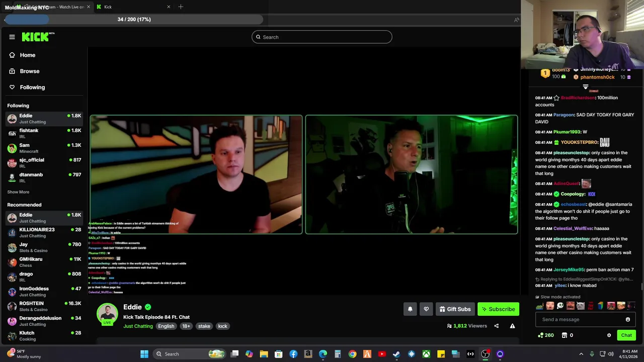Click the kick tag
Viewport: 644px width, 362px height.
[x=222, y=326]
